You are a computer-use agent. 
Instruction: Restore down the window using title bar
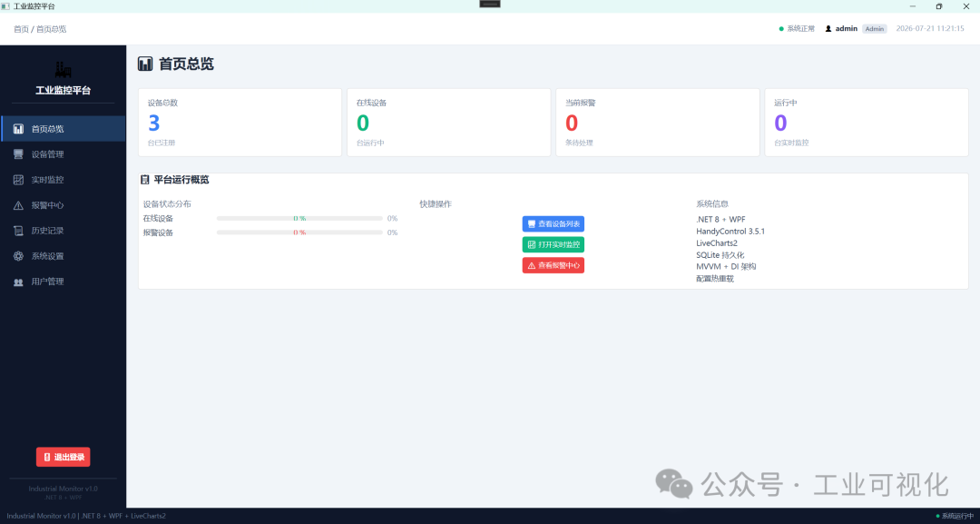tap(939, 6)
